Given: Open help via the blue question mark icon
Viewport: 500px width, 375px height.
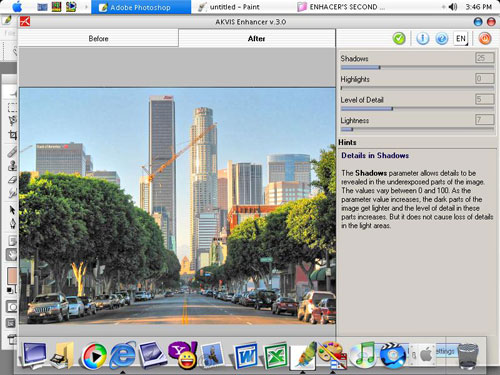Looking at the screenshot, I should click(x=441, y=39).
